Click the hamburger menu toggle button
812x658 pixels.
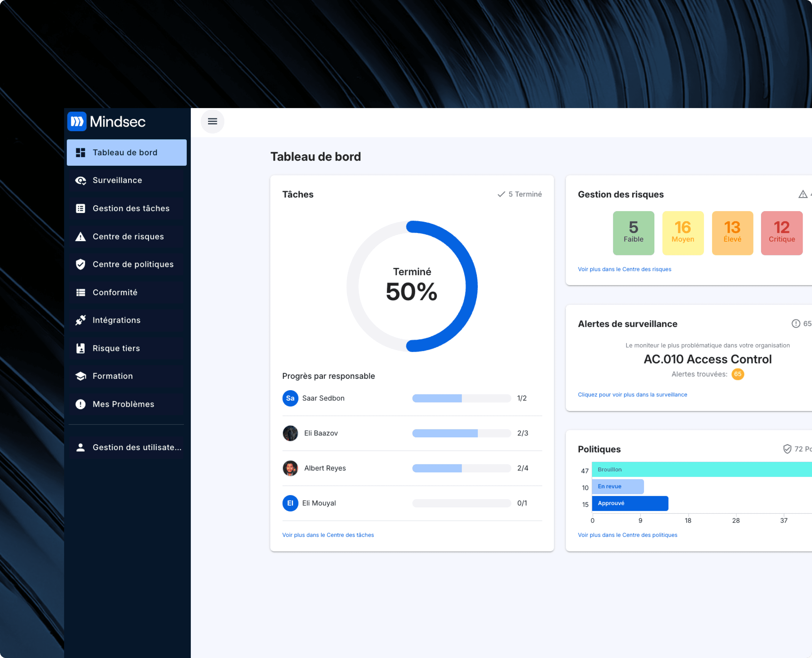point(212,121)
